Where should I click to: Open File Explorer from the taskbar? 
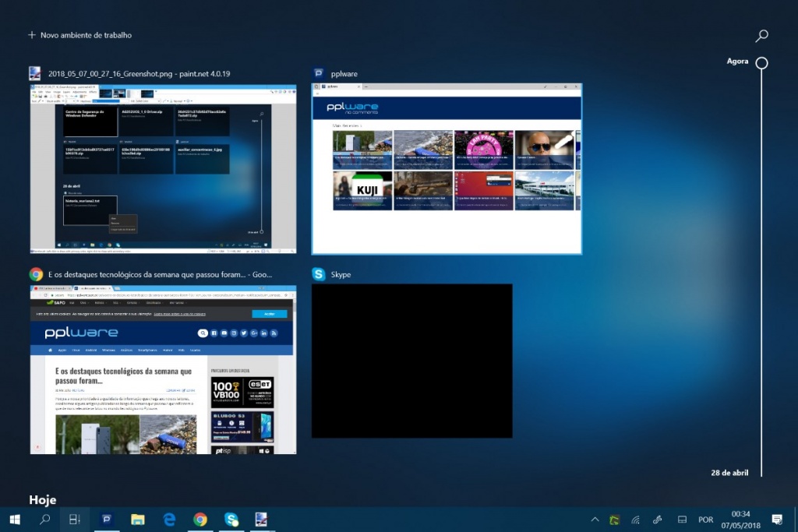click(138, 519)
